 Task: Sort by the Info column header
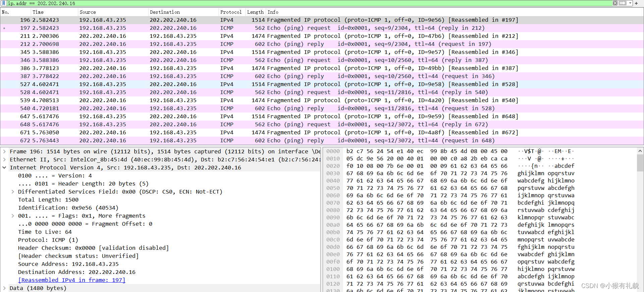click(x=454, y=12)
